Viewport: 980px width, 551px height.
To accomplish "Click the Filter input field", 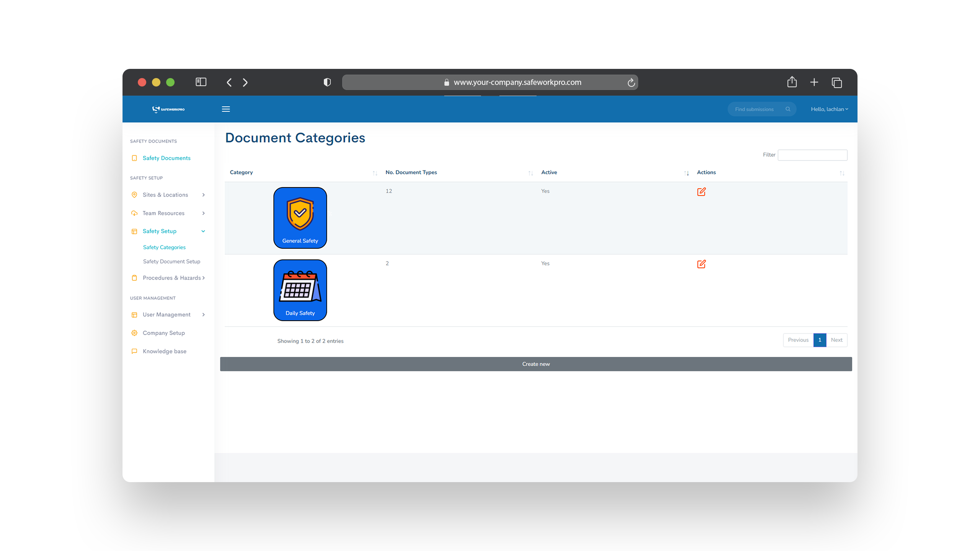I will point(813,155).
